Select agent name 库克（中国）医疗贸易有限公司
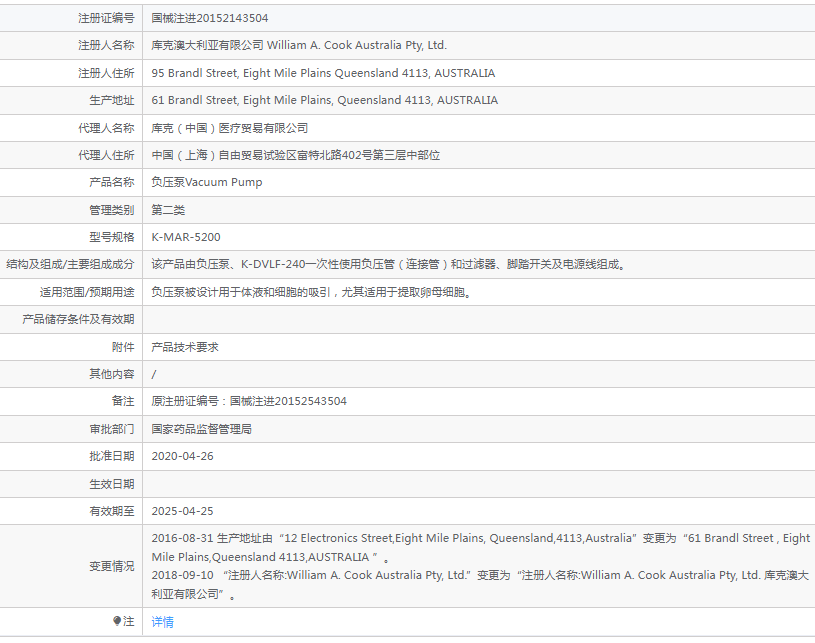Image resolution: width=815 pixels, height=643 pixels. tap(229, 128)
